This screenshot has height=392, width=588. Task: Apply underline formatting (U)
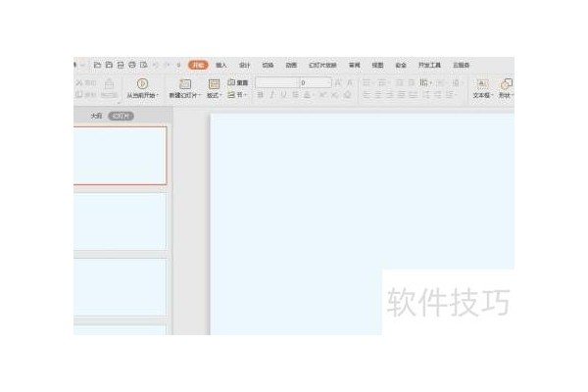click(284, 94)
